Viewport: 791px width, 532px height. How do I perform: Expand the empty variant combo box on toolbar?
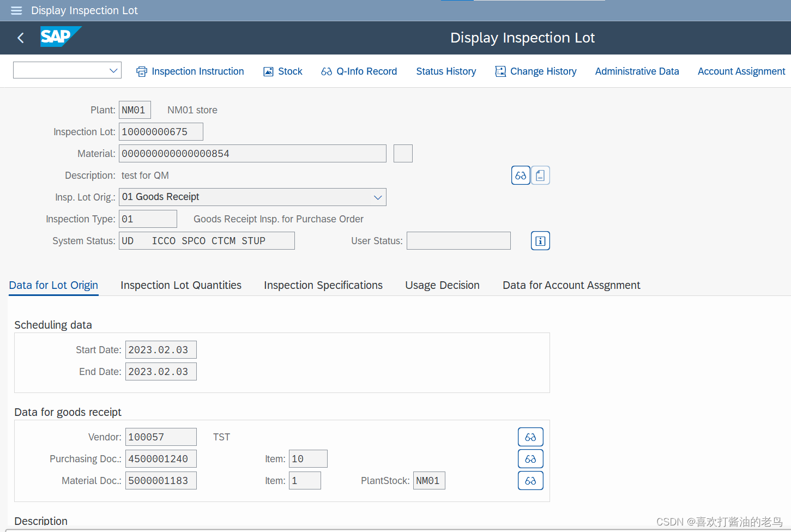coord(113,70)
